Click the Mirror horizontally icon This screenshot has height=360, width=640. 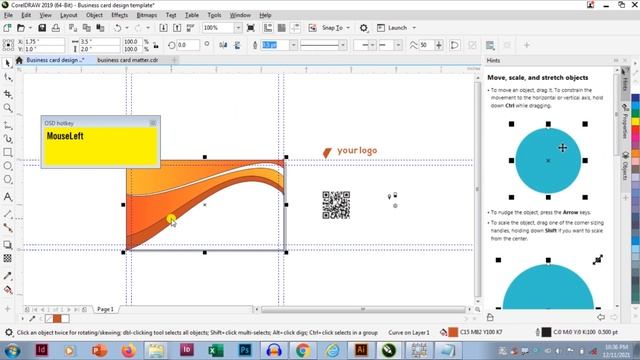[223, 45]
